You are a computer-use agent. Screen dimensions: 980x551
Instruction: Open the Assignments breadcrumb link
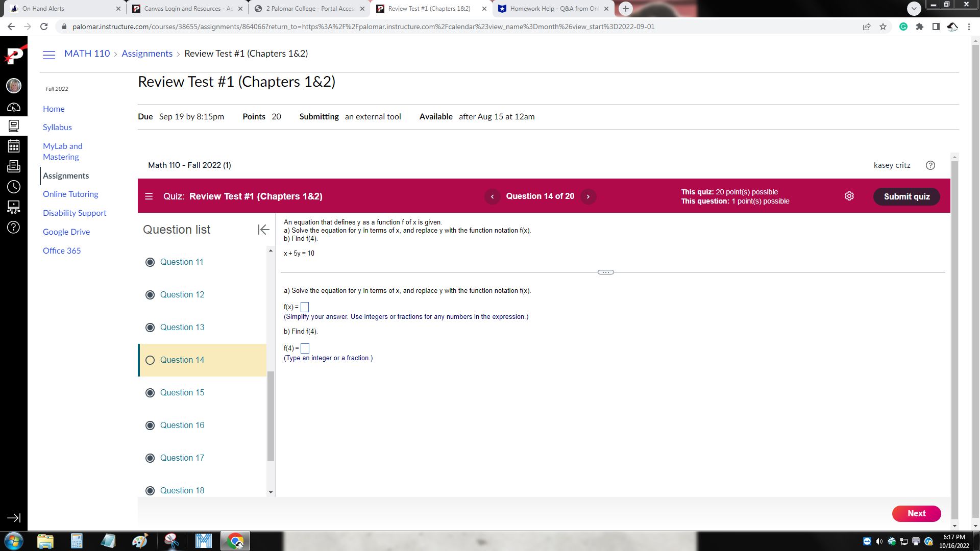pyautogui.click(x=147, y=53)
